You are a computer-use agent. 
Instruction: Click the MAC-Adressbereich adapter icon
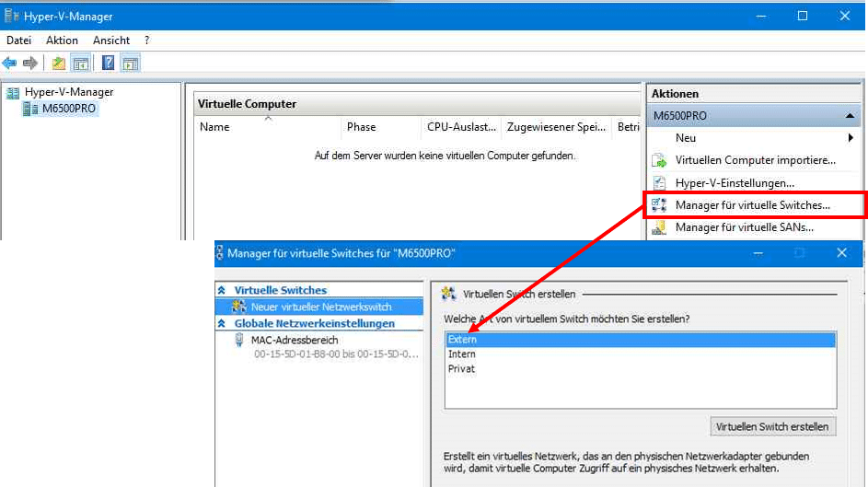(239, 340)
